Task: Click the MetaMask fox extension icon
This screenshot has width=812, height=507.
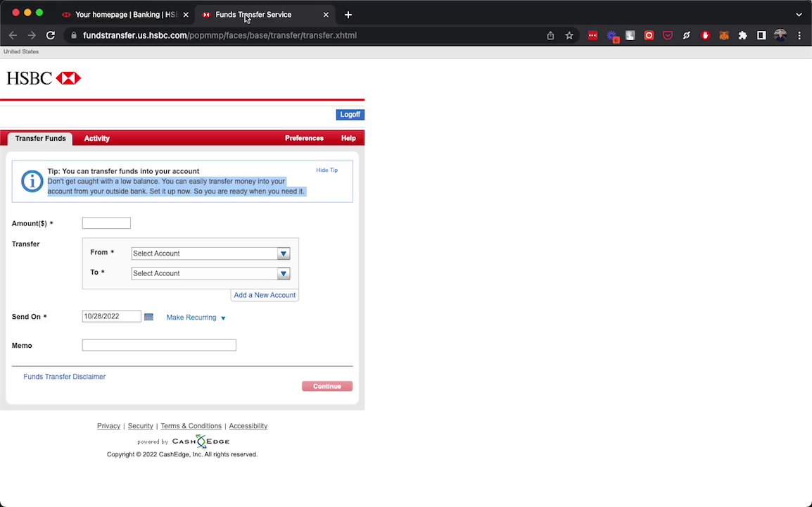Action: (724, 35)
